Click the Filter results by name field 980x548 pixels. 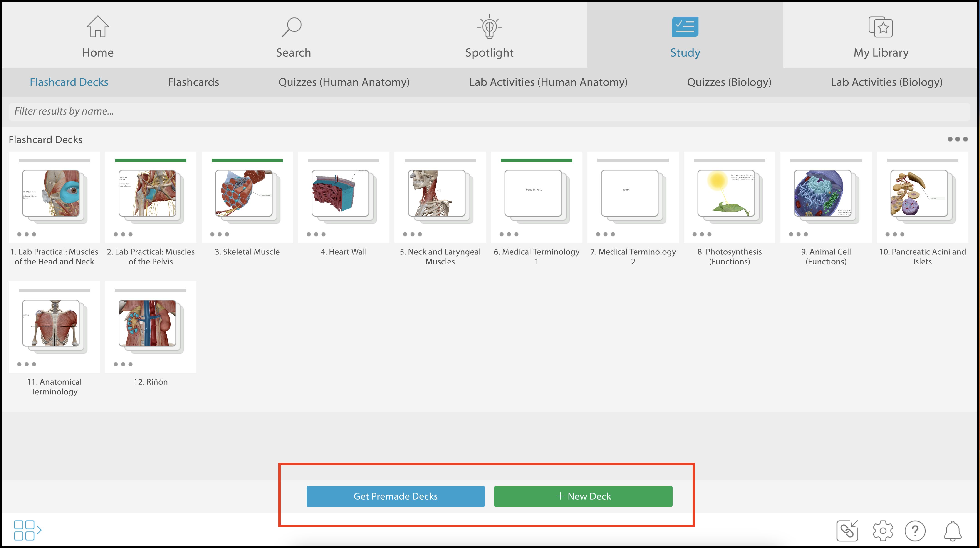point(489,111)
